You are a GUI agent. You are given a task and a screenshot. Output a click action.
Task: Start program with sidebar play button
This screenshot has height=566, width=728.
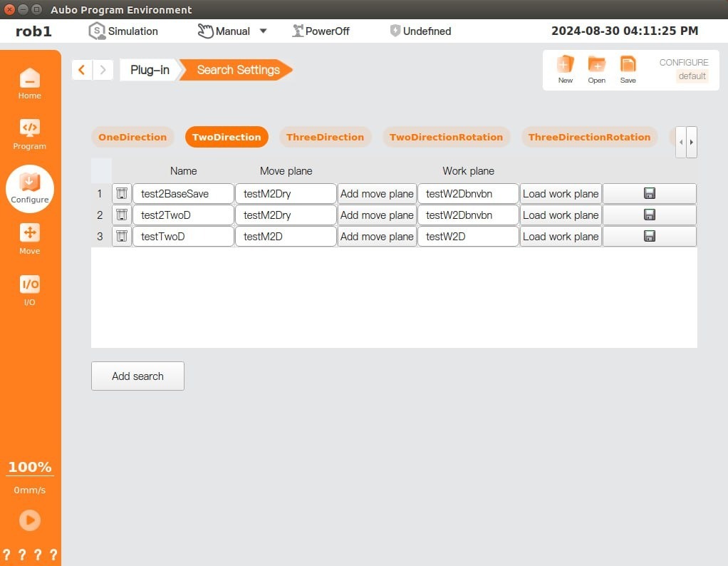coord(30,520)
